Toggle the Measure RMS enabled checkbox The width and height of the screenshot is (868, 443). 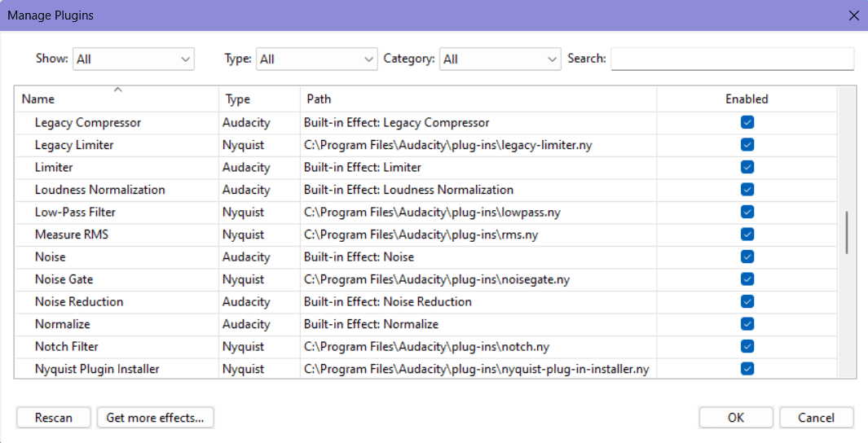(747, 235)
